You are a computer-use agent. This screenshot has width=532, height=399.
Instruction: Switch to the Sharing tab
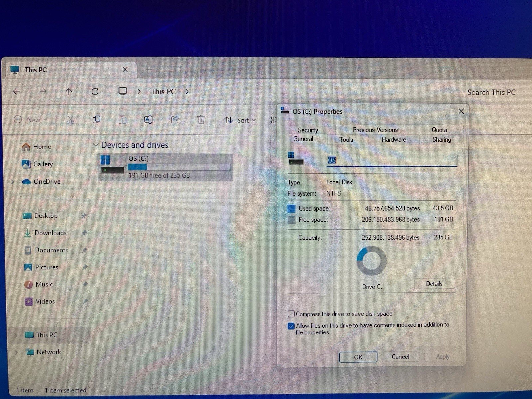[x=442, y=140]
